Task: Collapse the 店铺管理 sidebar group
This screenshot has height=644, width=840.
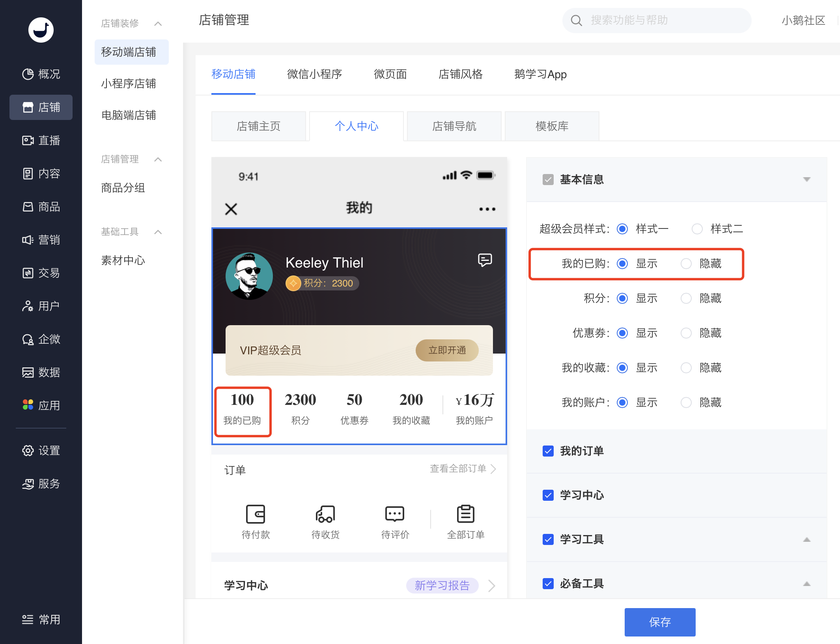Action: [x=158, y=159]
